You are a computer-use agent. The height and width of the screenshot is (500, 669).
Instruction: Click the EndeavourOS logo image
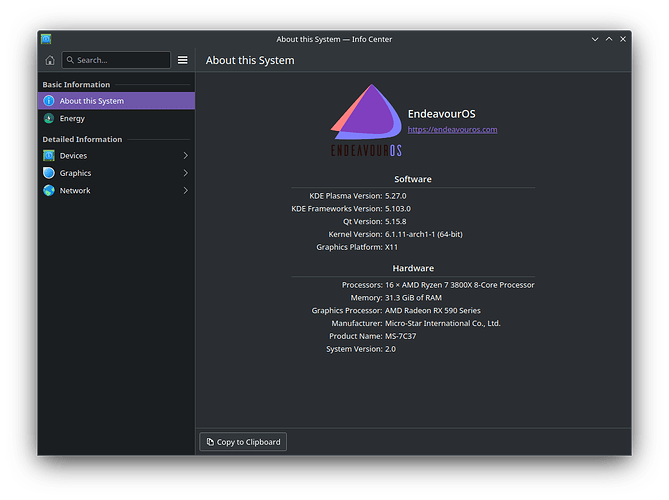coord(366,120)
